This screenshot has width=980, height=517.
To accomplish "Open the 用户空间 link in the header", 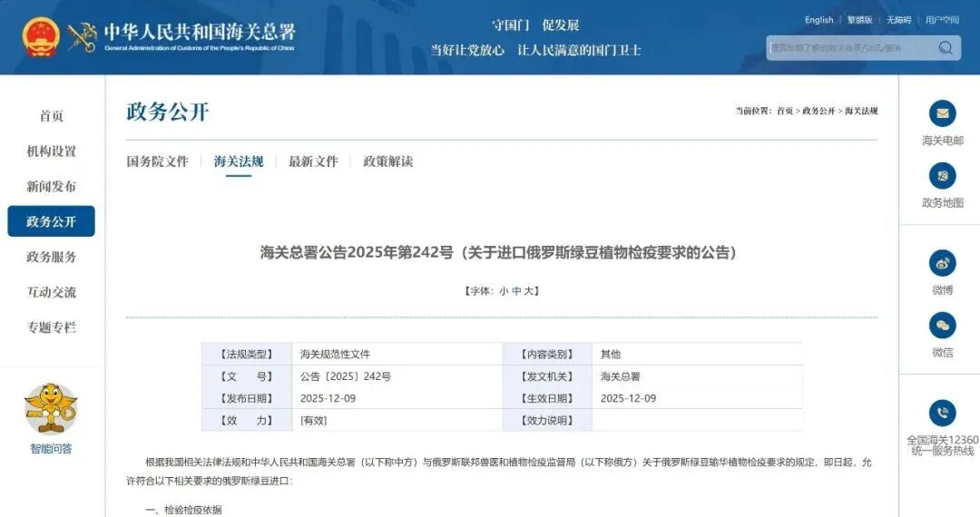I will click(x=942, y=20).
